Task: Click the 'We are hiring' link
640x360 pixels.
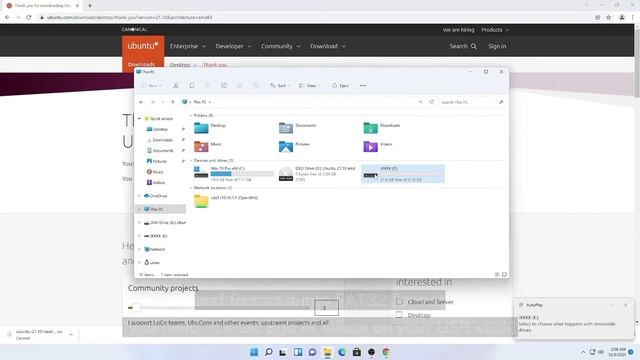Action: 458,30
